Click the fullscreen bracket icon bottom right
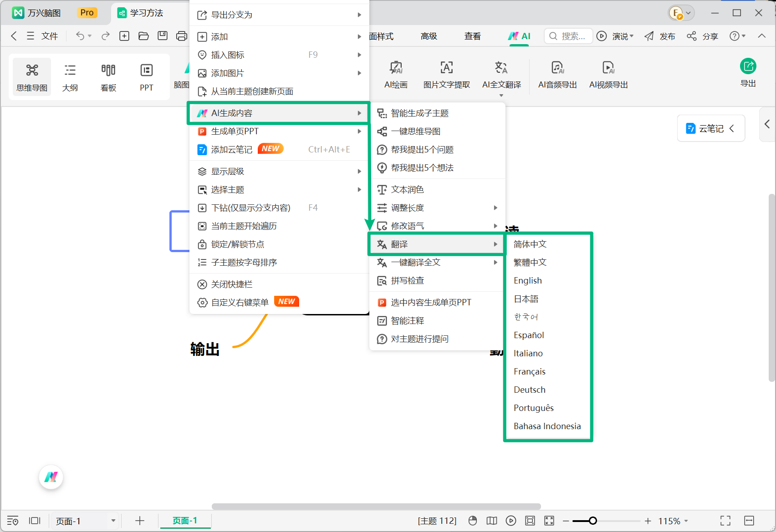The image size is (776, 532). click(725, 521)
